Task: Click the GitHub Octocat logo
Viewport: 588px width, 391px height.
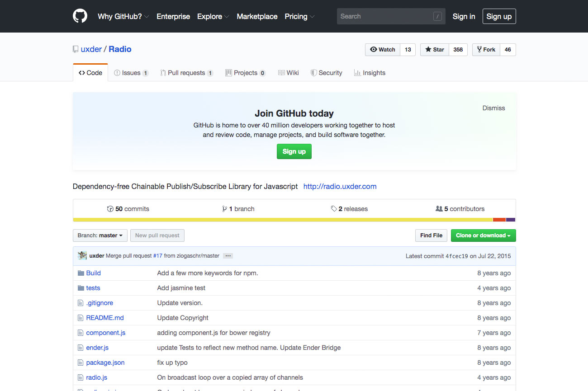Action: point(80,16)
